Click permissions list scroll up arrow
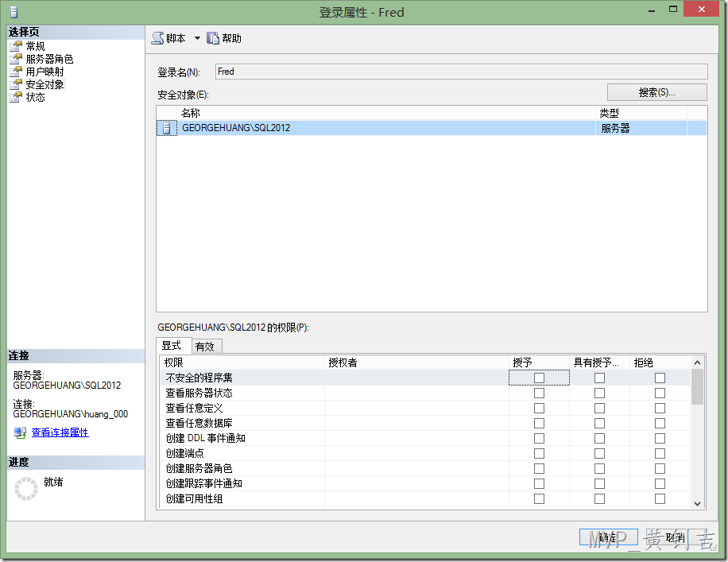Screen dimensions: 728x562 (697, 362)
